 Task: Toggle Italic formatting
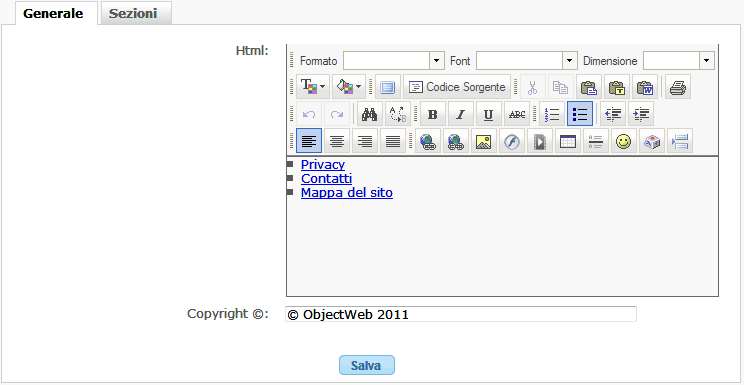coord(460,114)
